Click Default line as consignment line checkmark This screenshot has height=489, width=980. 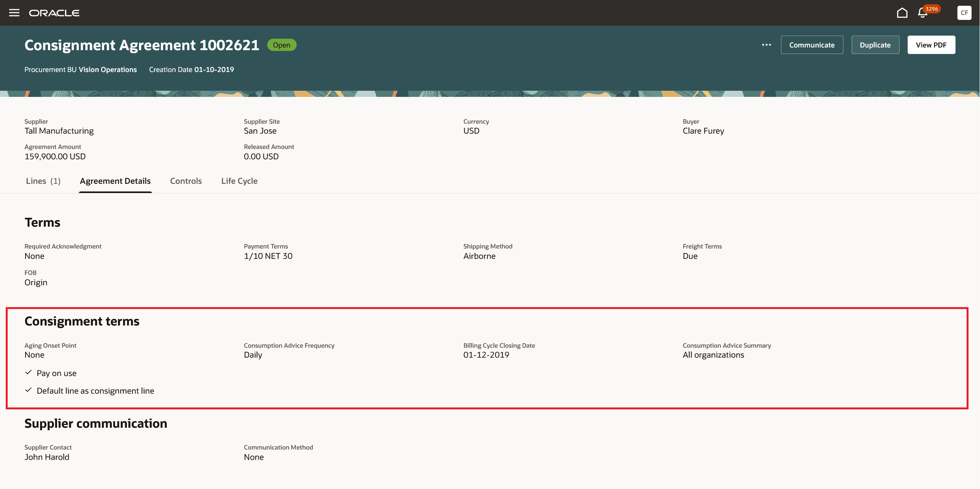[x=28, y=390]
